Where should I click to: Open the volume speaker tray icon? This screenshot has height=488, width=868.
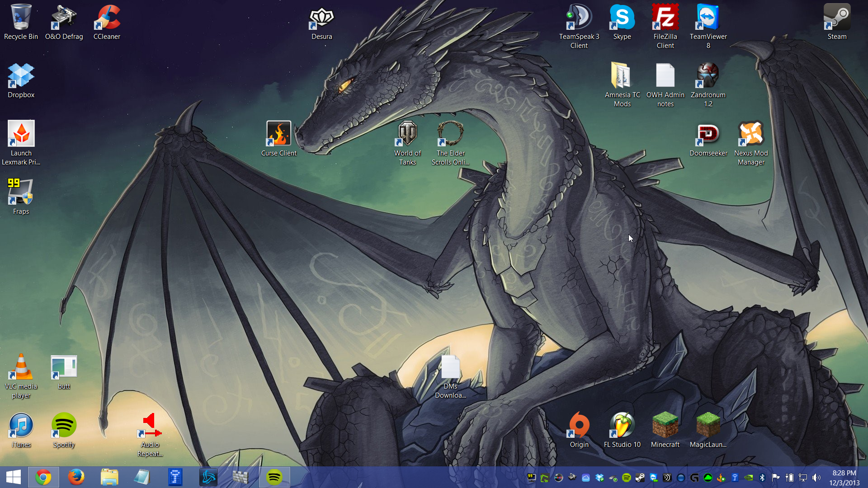pos(816,478)
